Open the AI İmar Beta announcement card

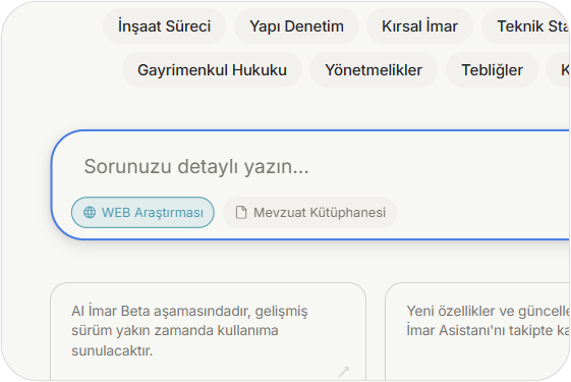[x=208, y=331]
